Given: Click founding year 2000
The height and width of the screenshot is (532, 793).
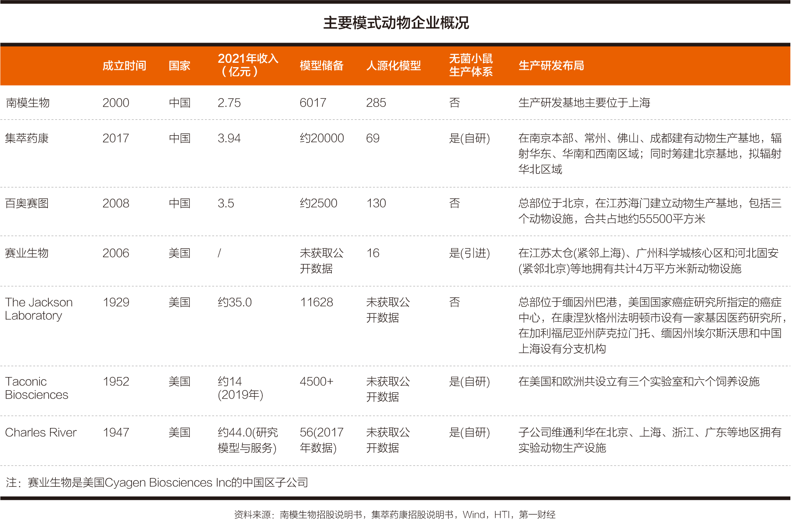Looking at the screenshot, I should point(116,103).
